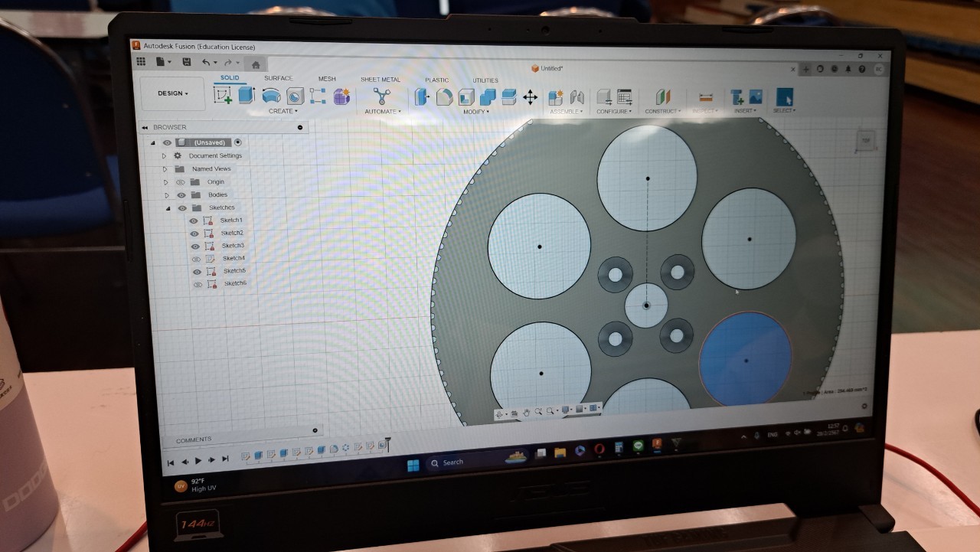Show hidden Sketch4 with its eye icon
The height and width of the screenshot is (552, 980).
[x=196, y=259]
